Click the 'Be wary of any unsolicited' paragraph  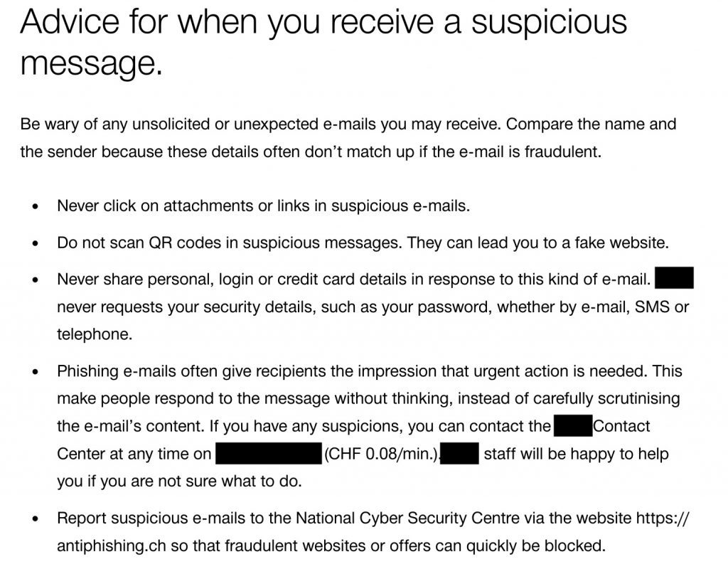(348, 138)
